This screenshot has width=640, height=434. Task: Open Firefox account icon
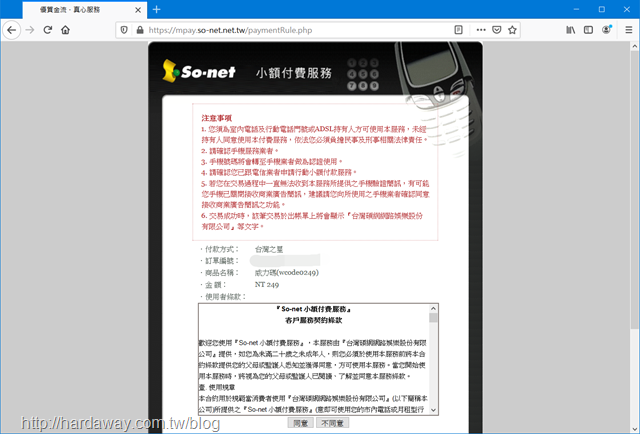pyautogui.click(x=607, y=29)
